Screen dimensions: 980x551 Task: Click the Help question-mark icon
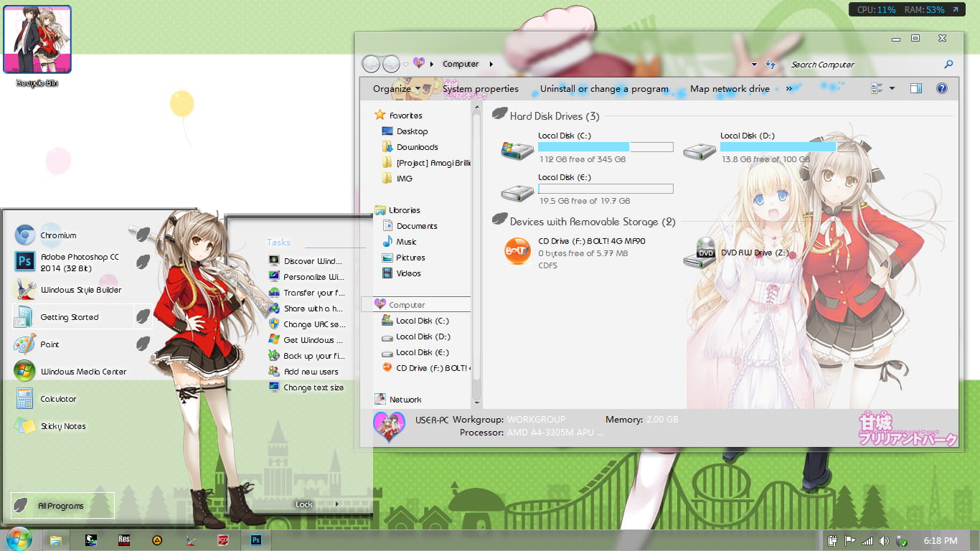click(x=941, y=88)
